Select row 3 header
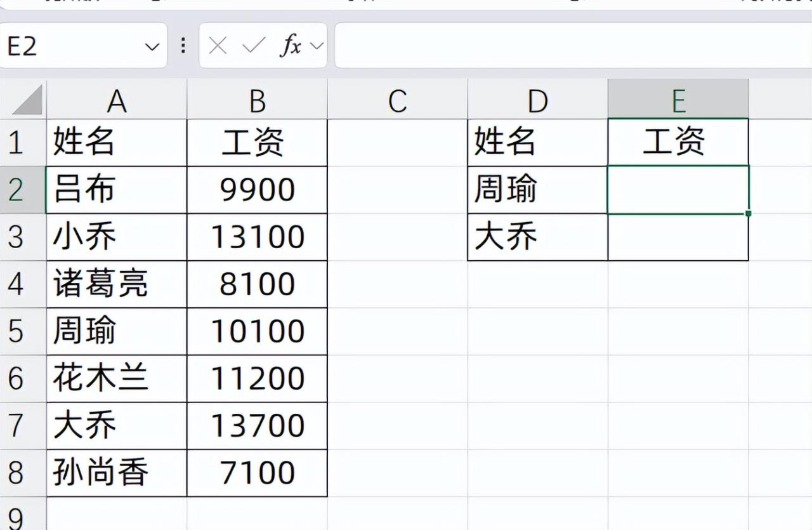Image resolution: width=812 pixels, height=530 pixels. 23,237
